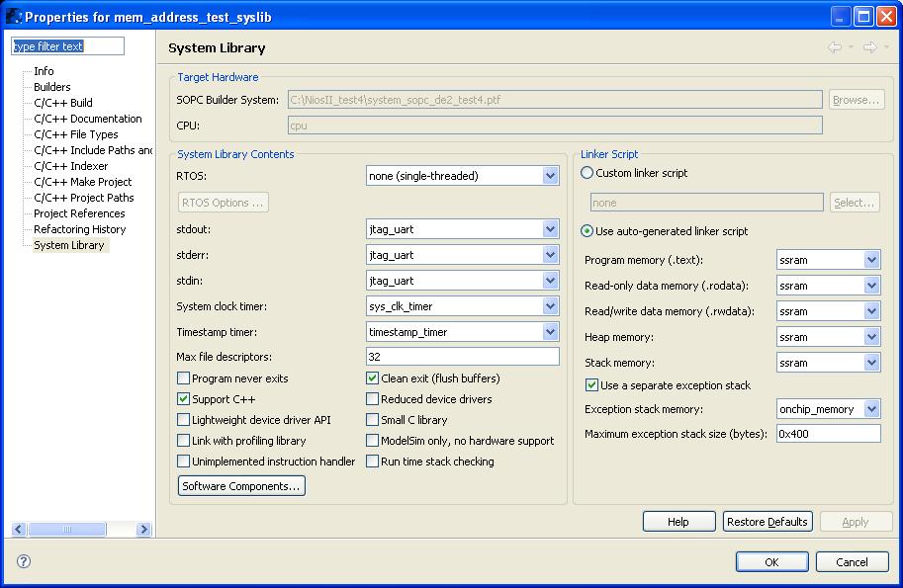Click the help question mark icon

(x=24, y=561)
